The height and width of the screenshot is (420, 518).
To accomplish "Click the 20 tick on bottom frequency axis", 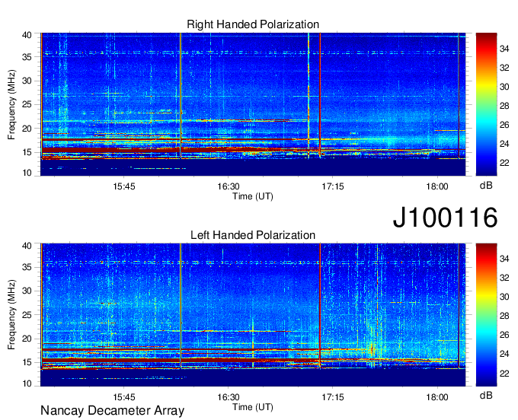I will click(27, 339).
